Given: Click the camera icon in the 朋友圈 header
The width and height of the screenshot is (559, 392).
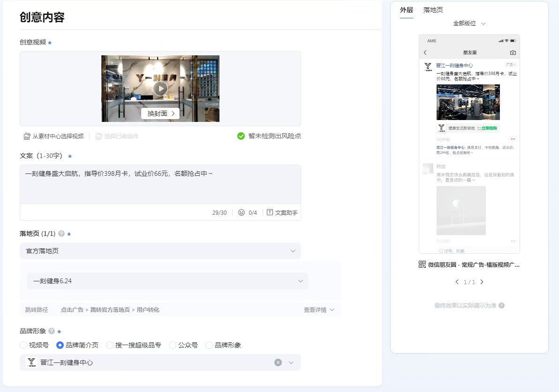Looking at the screenshot, I should 513,53.
